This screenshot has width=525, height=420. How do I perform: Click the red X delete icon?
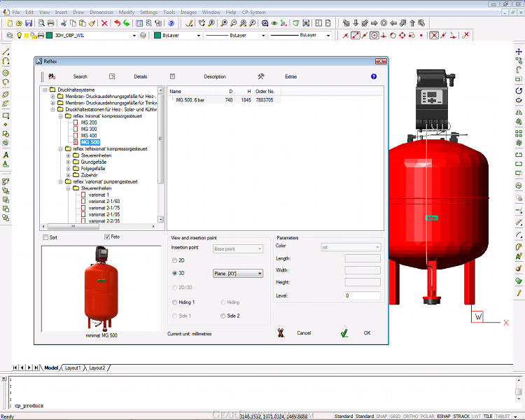pos(104,23)
